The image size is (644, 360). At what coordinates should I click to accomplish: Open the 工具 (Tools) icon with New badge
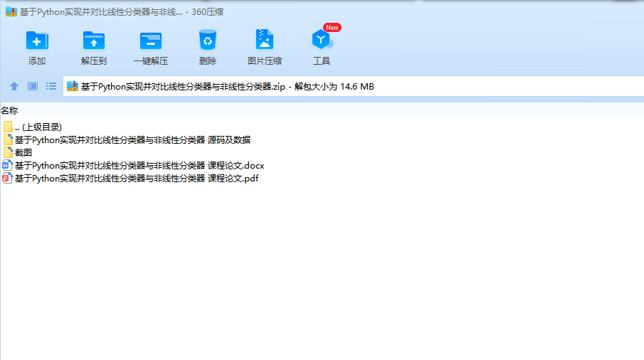click(x=322, y=39)
